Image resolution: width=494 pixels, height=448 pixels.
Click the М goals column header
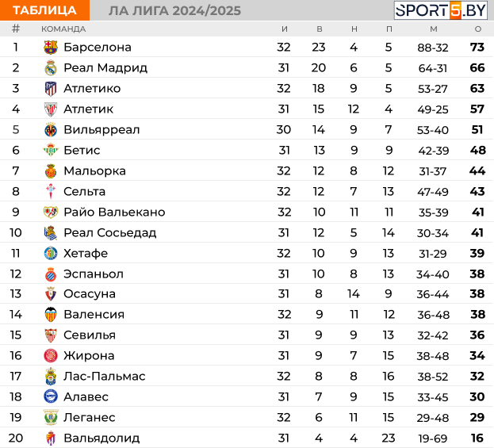click(x=434, y=29)
